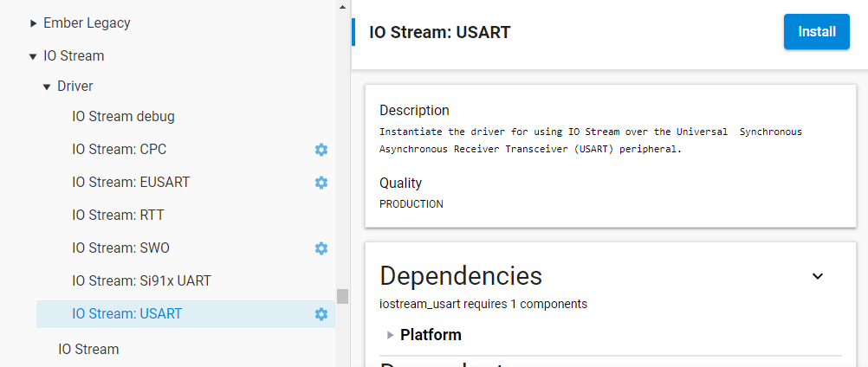Expand the Platform dependency triangle

tap(391, 335)
